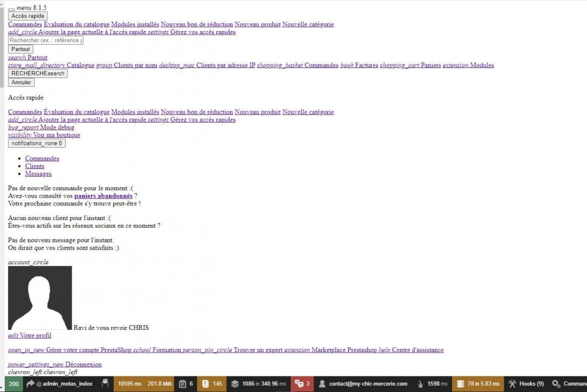Select desktop_mac Clients par adresse IP scope
Screen dimensions: 587x392
click(207, 65)
